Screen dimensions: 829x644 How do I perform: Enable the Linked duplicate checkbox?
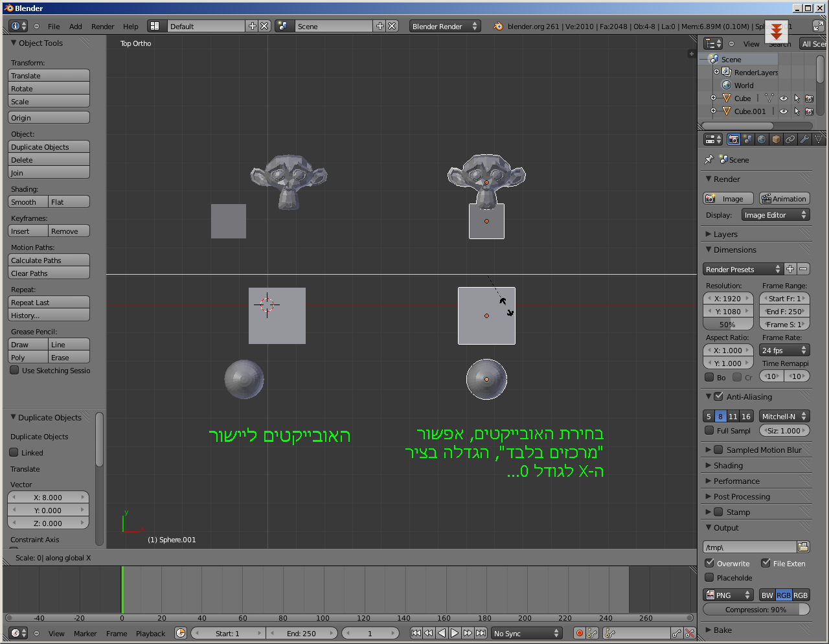[14, 453]
